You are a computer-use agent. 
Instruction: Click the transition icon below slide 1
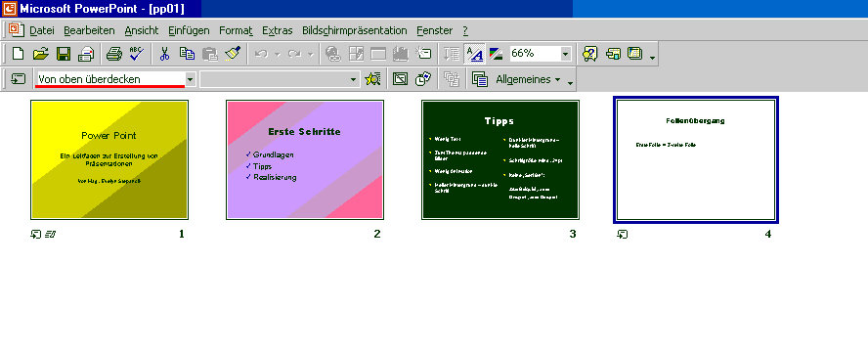pos(35,234)
